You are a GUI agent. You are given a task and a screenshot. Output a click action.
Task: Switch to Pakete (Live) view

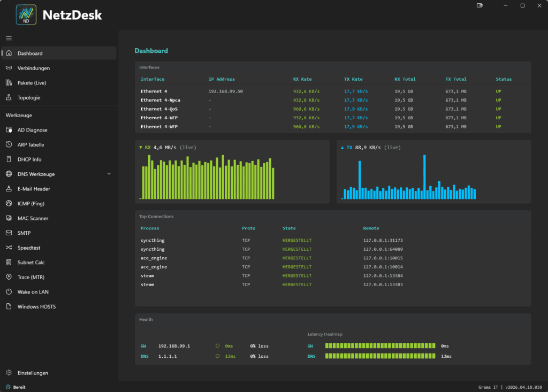(32, 83)
